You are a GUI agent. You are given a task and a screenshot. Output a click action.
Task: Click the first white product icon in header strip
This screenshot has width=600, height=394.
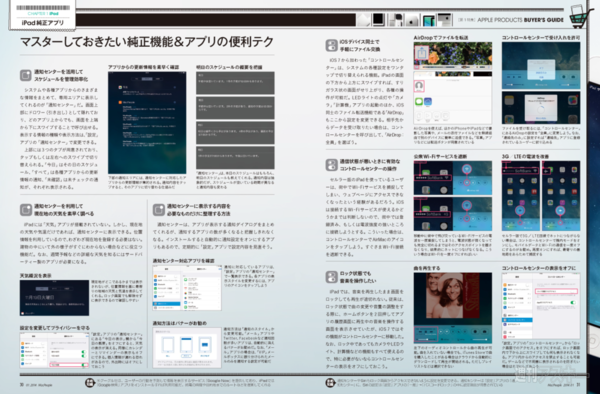(x=364, y=19)
